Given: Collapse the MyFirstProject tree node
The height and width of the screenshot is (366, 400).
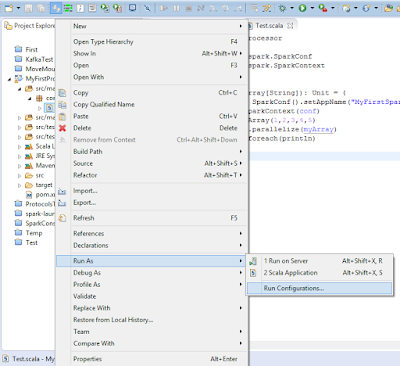Looking at the screenshot, I should coord(9,79).
